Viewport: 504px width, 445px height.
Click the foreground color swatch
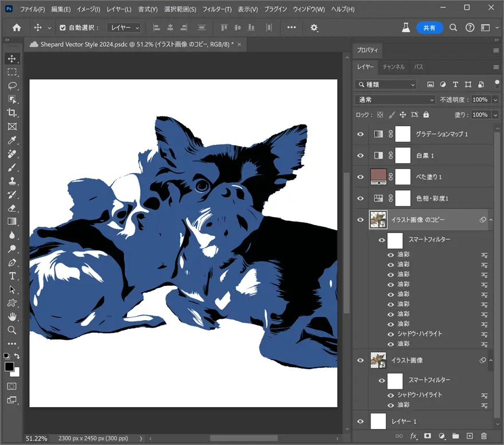pyautogui.click(x=9, y=367)
